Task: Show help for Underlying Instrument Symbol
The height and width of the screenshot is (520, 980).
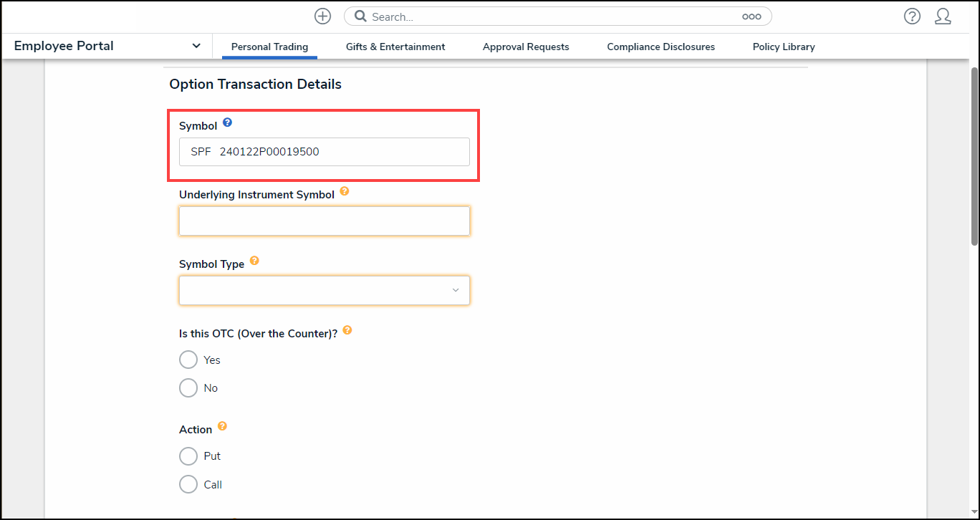Action: tap(345, 192)
